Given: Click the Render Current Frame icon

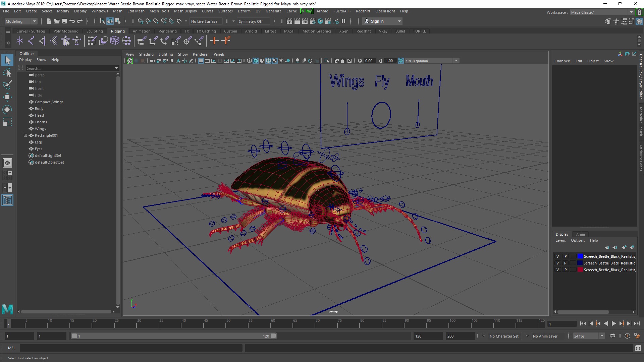Looking at the screenshot, I should pyautogui.click(x=297, y=21).
